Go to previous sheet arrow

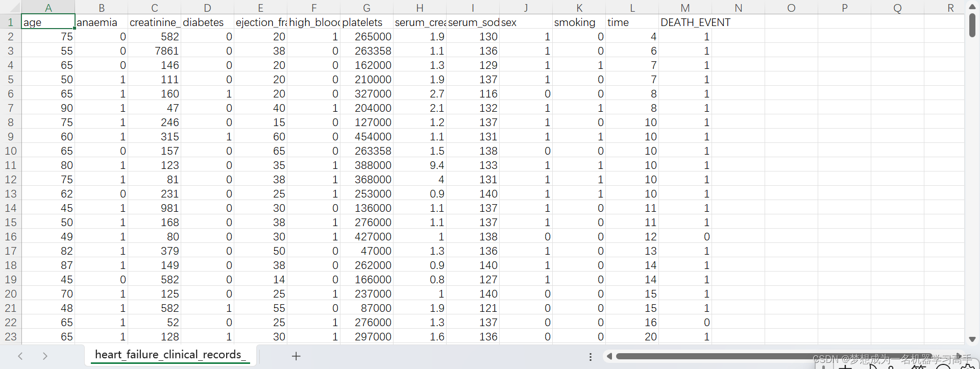[20, 356]
